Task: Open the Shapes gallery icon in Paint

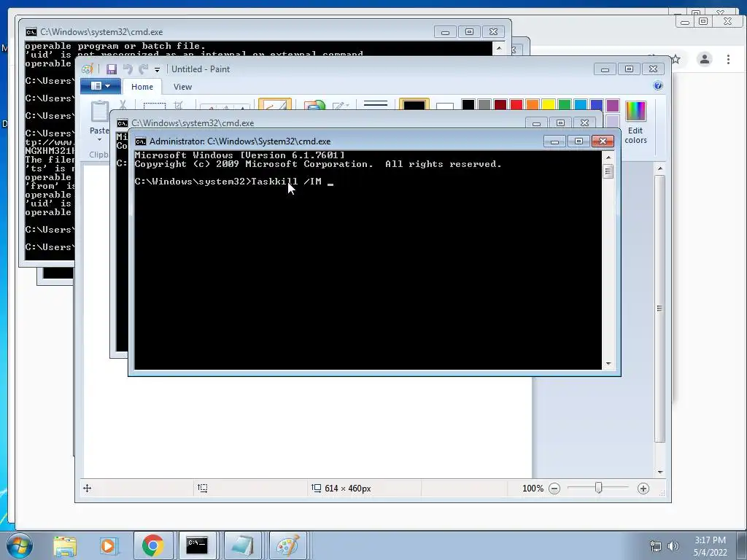Action: click(x=314, y=105)
